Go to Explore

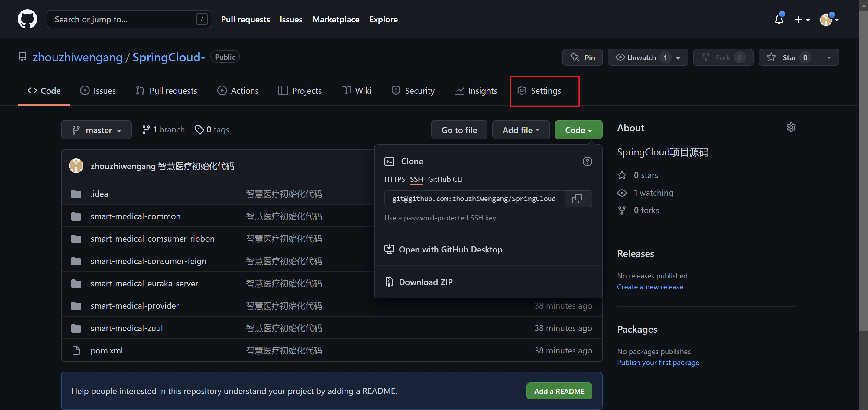point(384,20)
